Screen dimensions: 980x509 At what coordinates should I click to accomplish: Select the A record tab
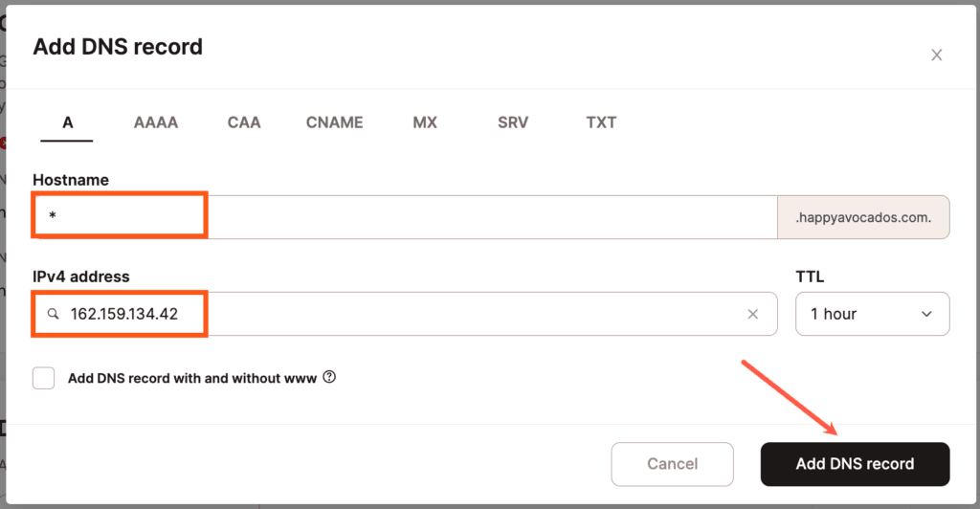68,122
